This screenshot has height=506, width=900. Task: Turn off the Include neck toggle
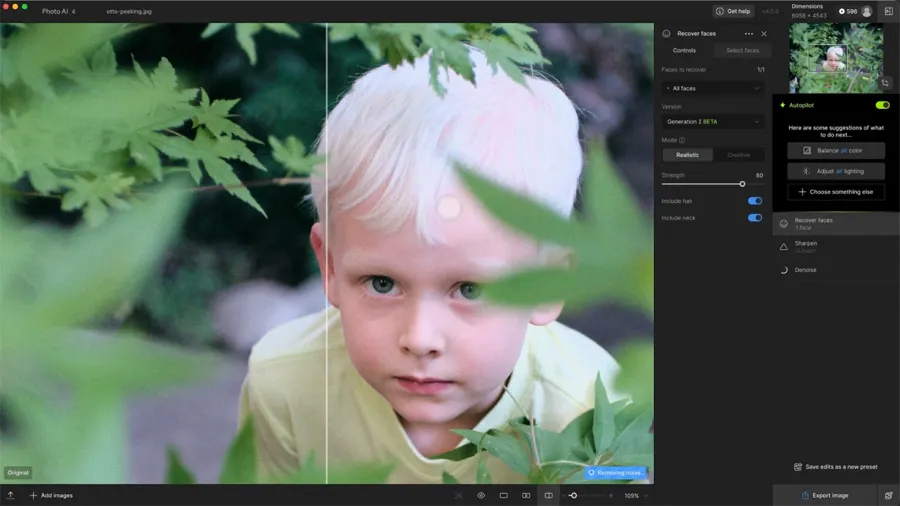coord(755,217)
